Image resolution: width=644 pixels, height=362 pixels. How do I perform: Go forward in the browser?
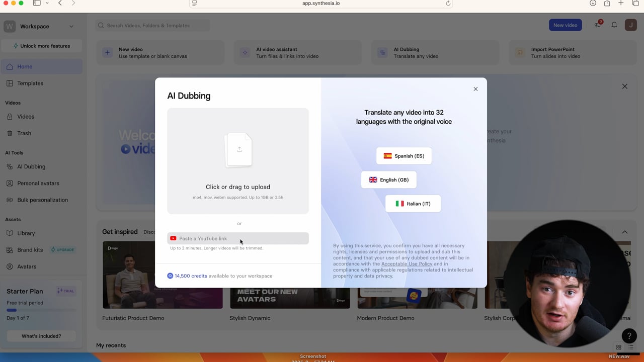tap(73, 3)
